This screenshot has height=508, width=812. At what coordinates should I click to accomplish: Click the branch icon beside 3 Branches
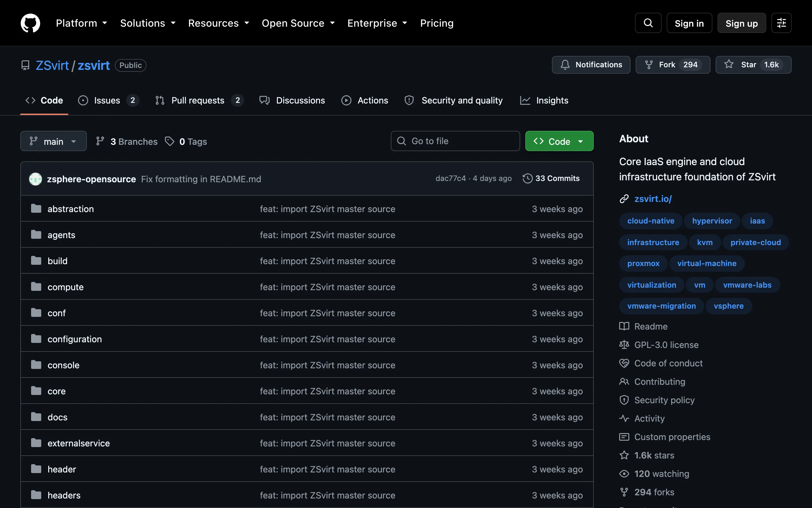tap(100, 141)
